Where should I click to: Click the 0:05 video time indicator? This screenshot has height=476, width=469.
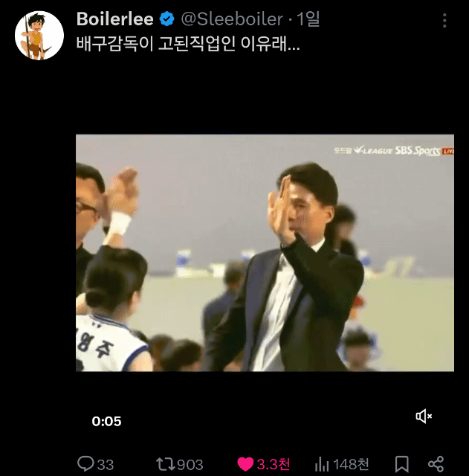106,421
